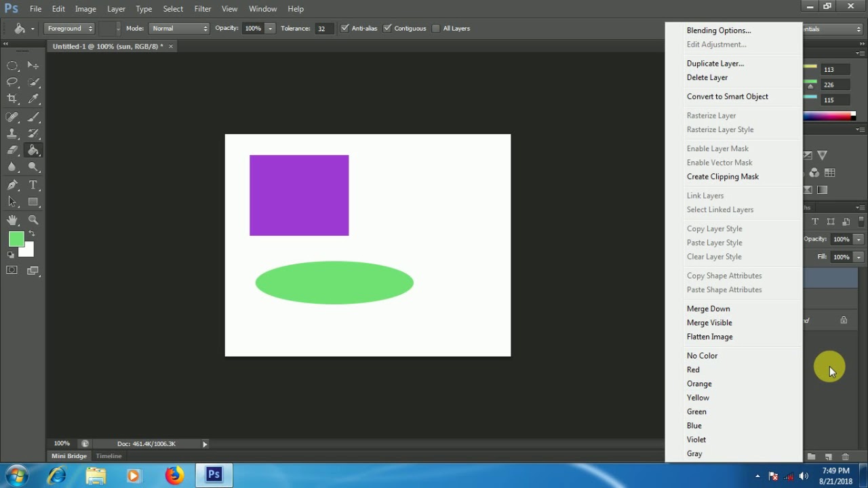Select the Crop tool
This screenshot has height=488, width=868.
pyautogui.click(x=12, y=99)
